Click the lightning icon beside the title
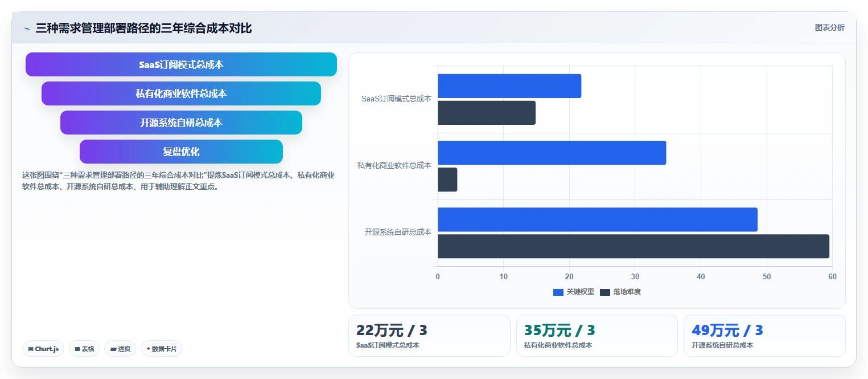 27,28
